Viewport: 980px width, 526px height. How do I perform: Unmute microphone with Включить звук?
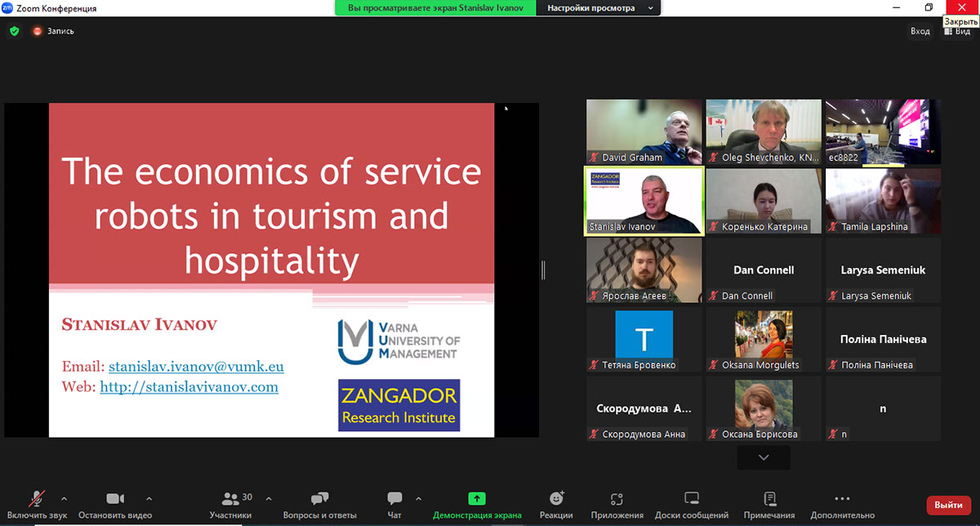click(x=37, y=505)
